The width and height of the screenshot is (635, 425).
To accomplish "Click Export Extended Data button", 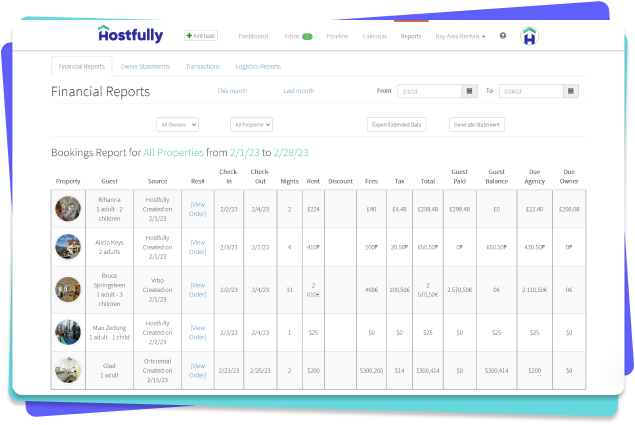I will [x=397, y=125].
